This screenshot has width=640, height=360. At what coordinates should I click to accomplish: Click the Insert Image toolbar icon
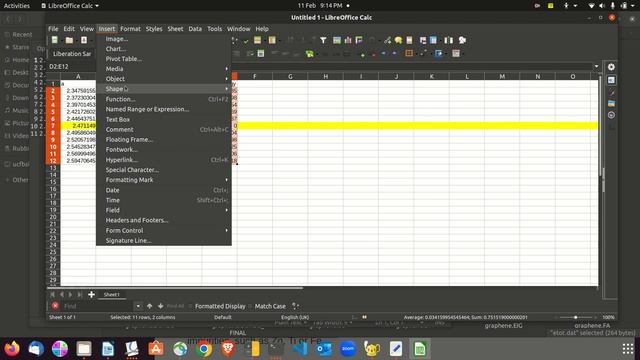[337, 40]
